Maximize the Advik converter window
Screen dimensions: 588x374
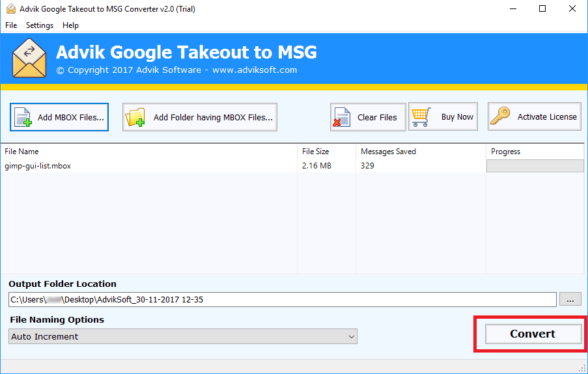542,8
